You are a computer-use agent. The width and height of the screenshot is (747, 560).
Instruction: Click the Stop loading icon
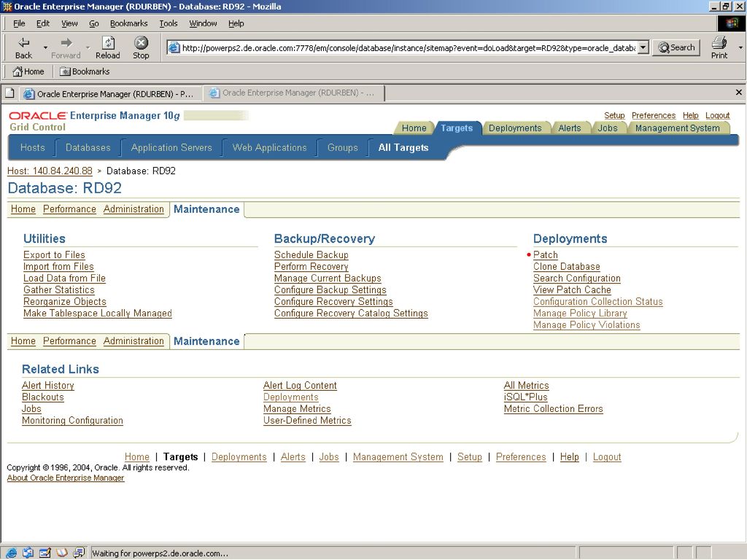(141, 43)
